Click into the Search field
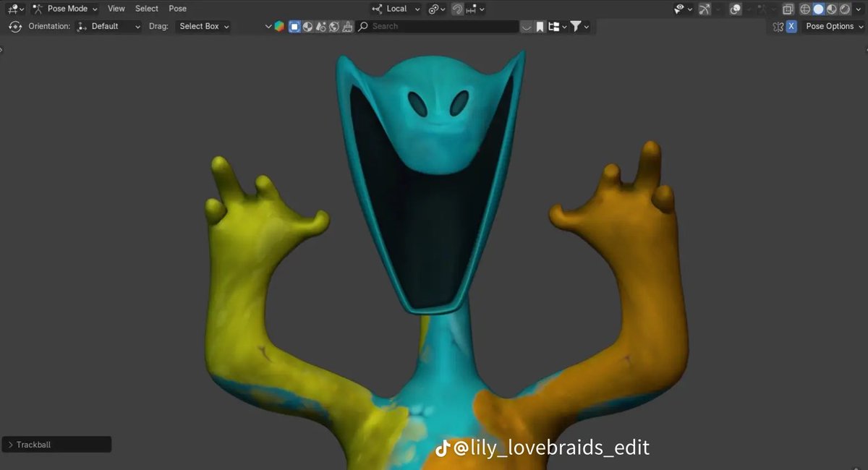Image resolution: width=868 pixels, height=470 pixels. [437, 26]
